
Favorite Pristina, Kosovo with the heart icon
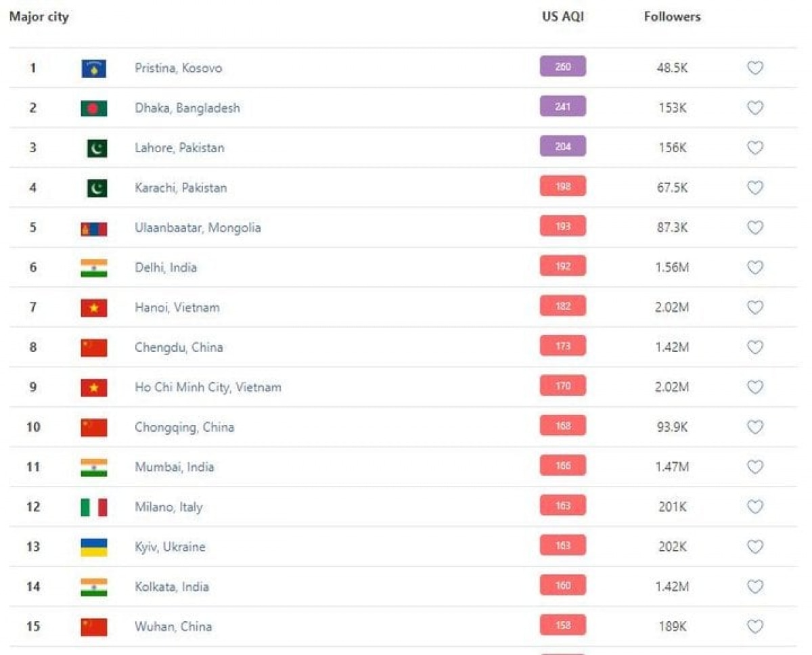[755, 68]
